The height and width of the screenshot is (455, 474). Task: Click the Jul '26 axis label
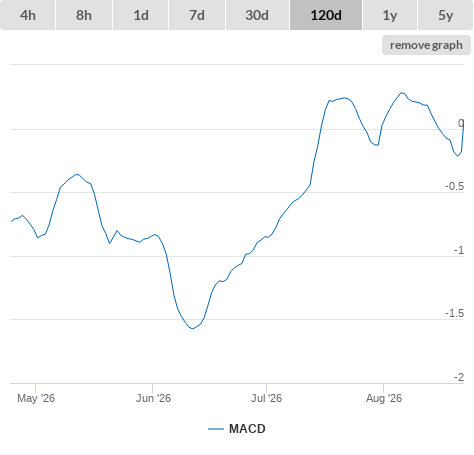(266, 398)
